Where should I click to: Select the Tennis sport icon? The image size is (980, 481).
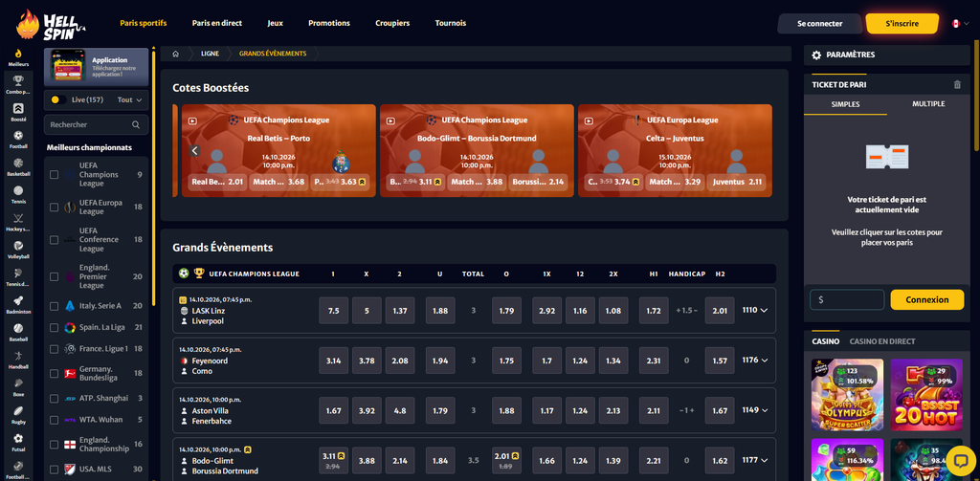(18, 190)
